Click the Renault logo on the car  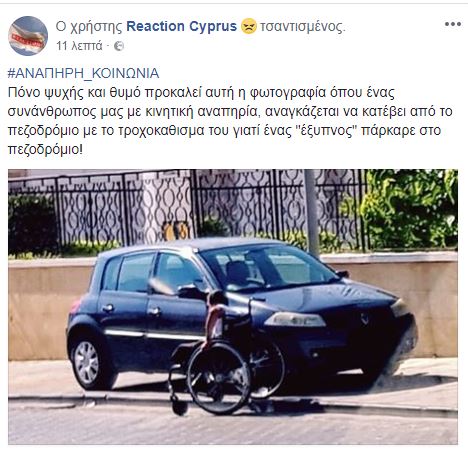click(x=365, y=318)
